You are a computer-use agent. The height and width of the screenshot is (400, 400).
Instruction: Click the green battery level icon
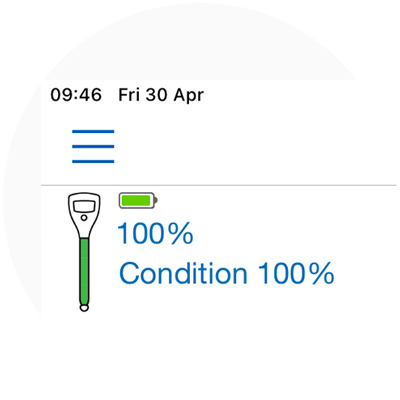(138, 200)
